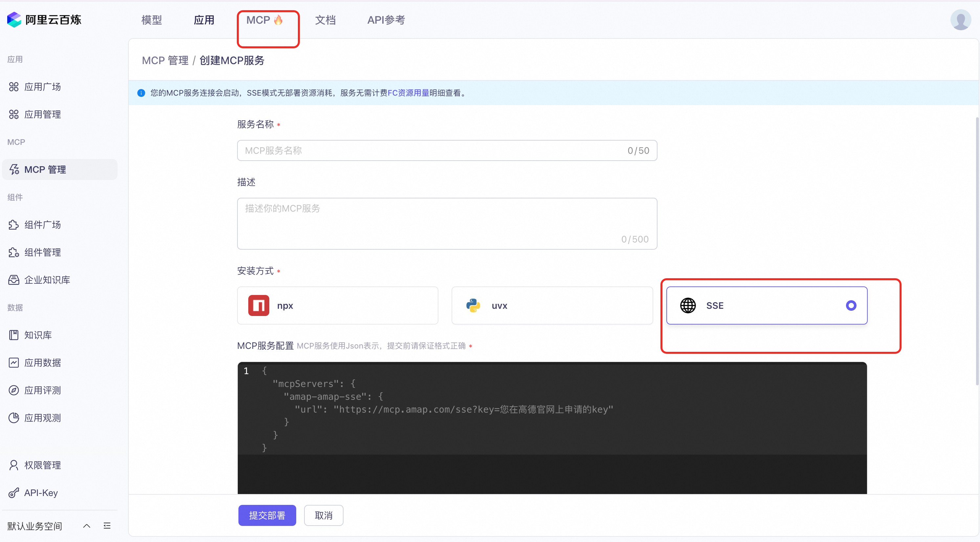Open 权限管理 person icon item
The height and width of the screenshot is (542, 980).
(42, 465)
